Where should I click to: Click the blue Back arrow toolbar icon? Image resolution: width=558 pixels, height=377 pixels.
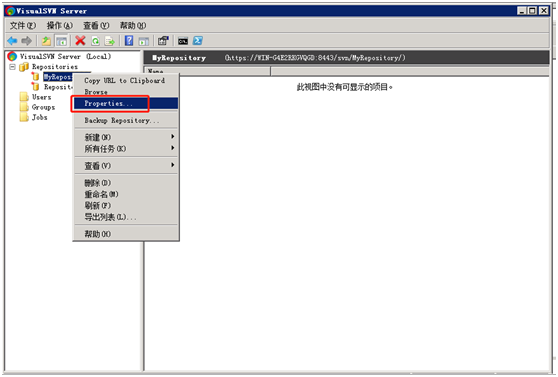[12, 41]
